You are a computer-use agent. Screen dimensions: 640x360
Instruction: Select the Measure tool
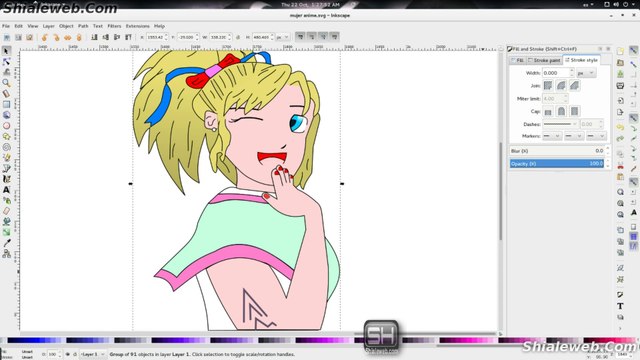(x=6, y=93)
